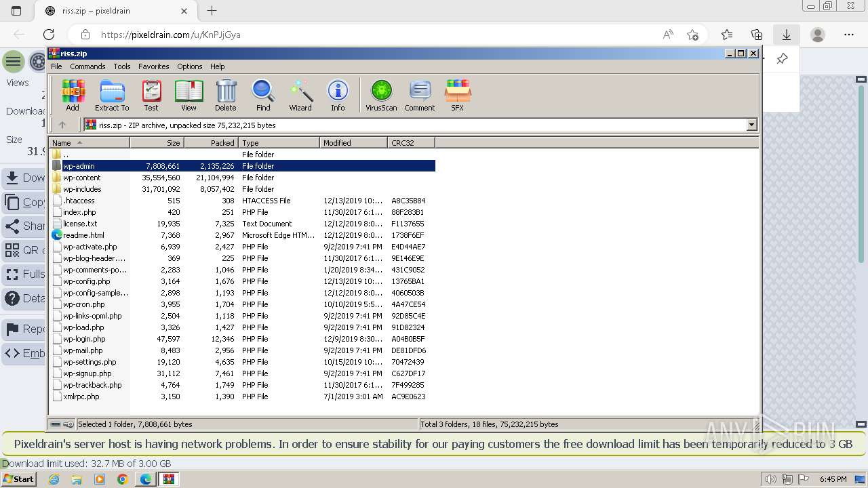This screenshot has width=868, height=488.
Task: Click the Extract To toolbar icon
Action: (112, 95)
